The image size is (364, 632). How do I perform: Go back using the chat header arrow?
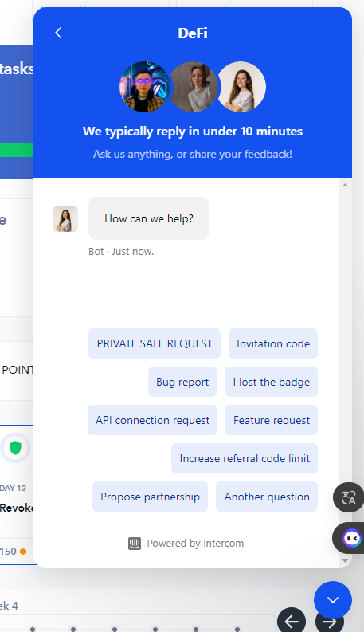pyautogui.click(x=58, y=33)
